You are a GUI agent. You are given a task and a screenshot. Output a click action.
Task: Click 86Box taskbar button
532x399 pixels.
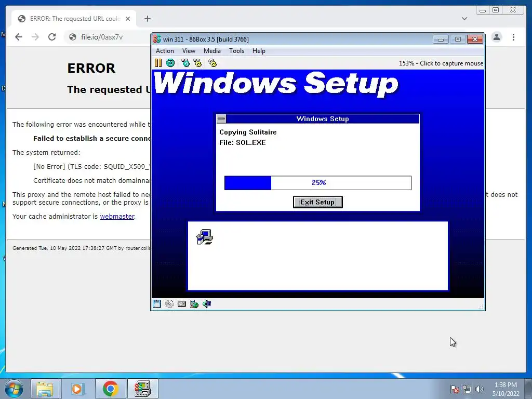[142, 389]
